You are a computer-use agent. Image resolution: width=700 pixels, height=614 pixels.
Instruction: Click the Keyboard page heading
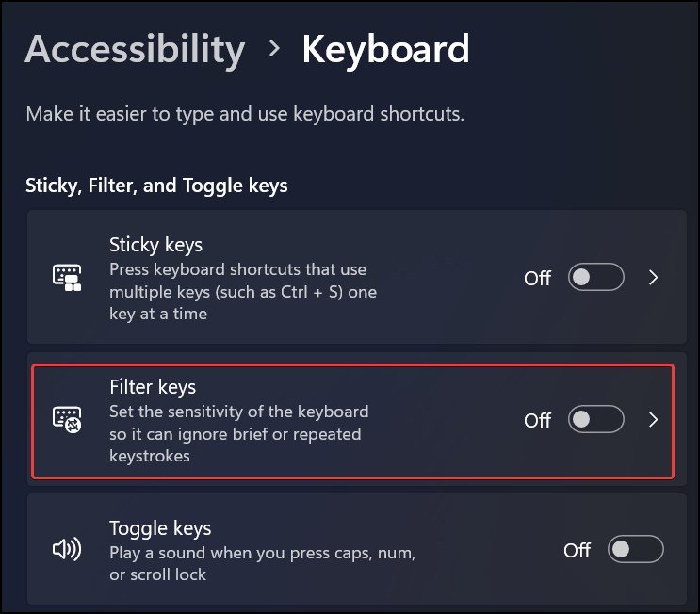385,49
